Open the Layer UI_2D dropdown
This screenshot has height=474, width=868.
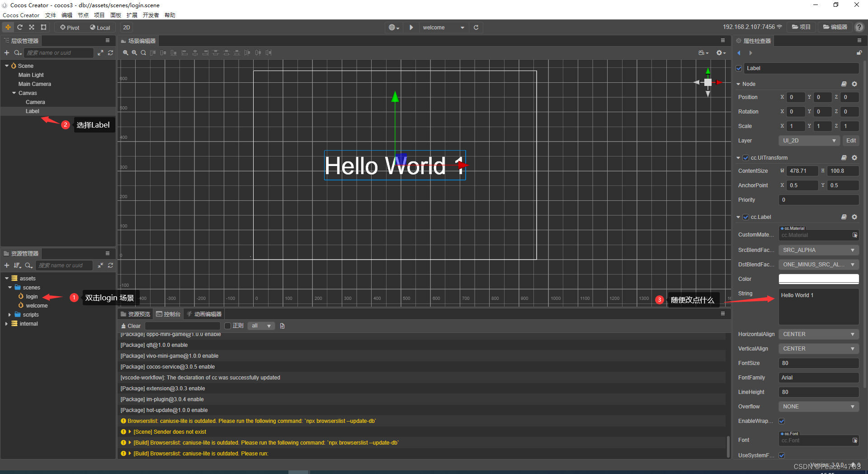point(809,141)
